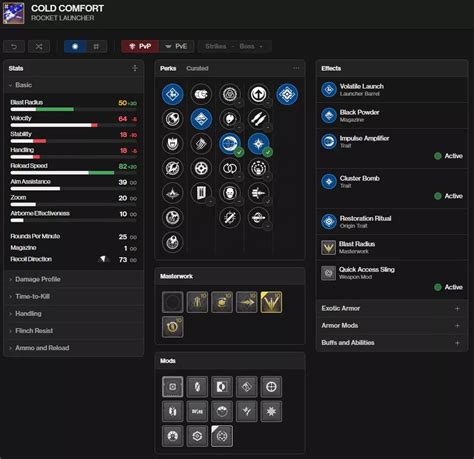Click the Blast Radius stat bar

(x=73, y=109)
